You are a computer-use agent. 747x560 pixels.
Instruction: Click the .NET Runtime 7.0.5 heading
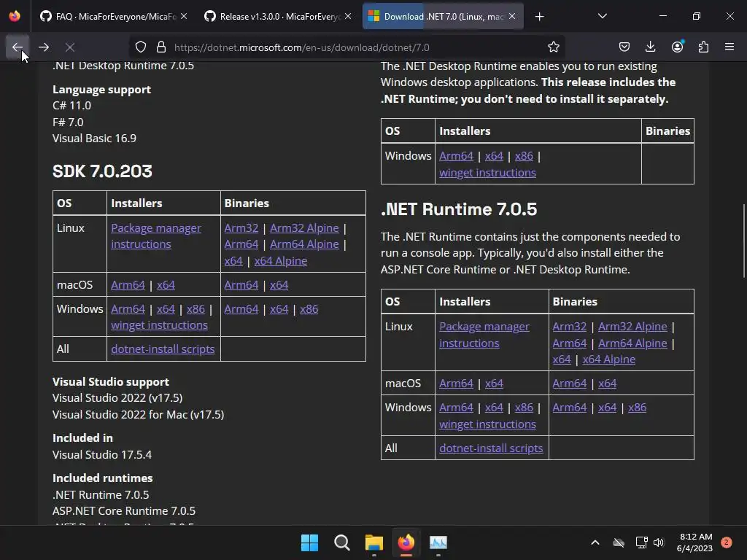(x=459, y=209)
